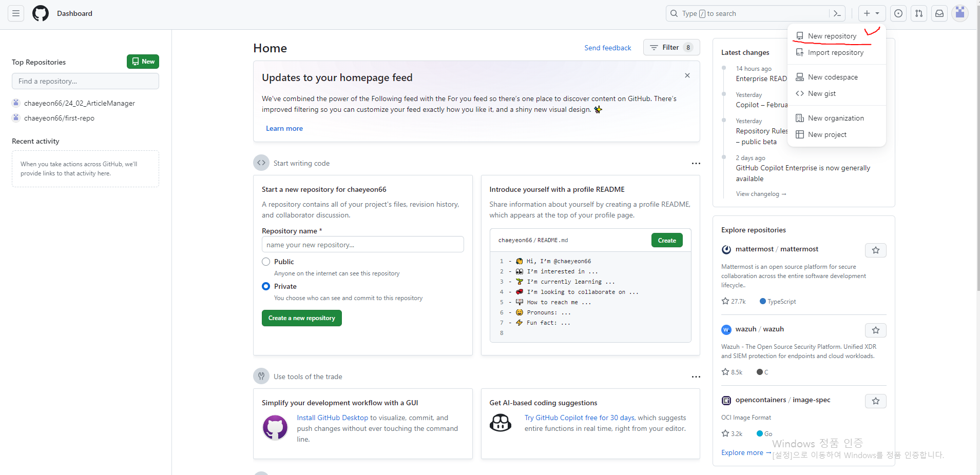The width and height of the screenshot is (980, 475).
Task: Open the Send feedback link
Action: (608, 48)
